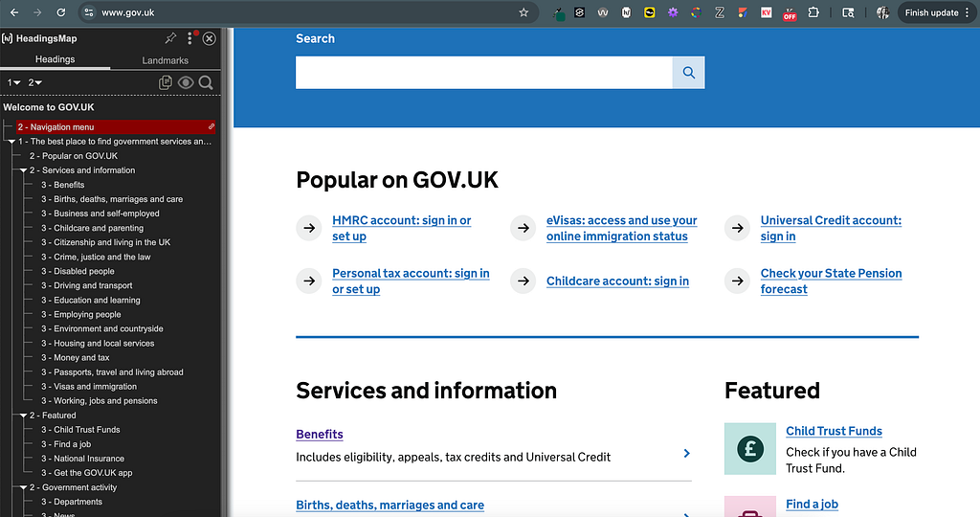Open search in HeadingsMap toolbar
This screenshot has width=980, height=517.
[206, 82]
